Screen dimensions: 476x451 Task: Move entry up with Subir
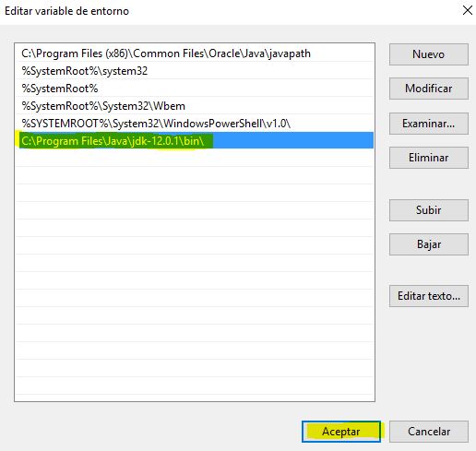429,210
